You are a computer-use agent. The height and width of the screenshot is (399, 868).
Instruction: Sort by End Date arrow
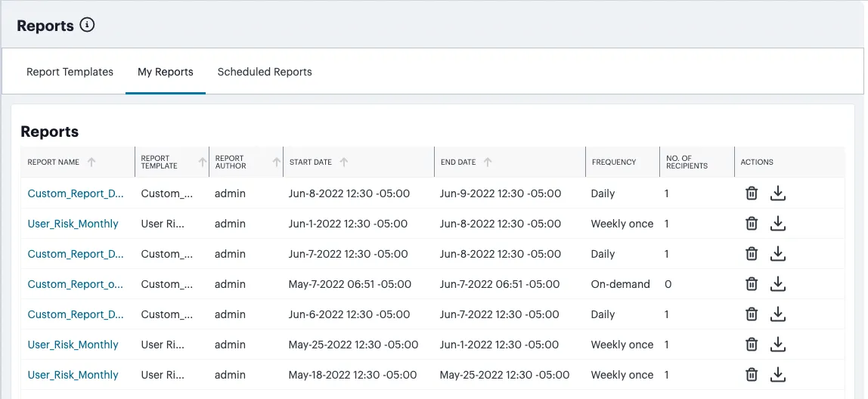488,162
